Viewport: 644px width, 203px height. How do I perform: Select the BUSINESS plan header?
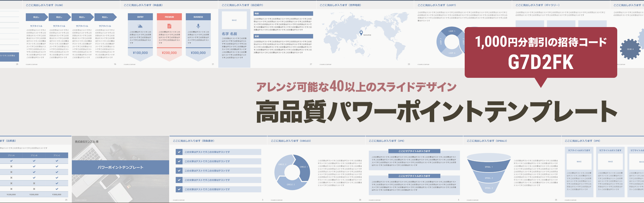(x=198, y=17)
